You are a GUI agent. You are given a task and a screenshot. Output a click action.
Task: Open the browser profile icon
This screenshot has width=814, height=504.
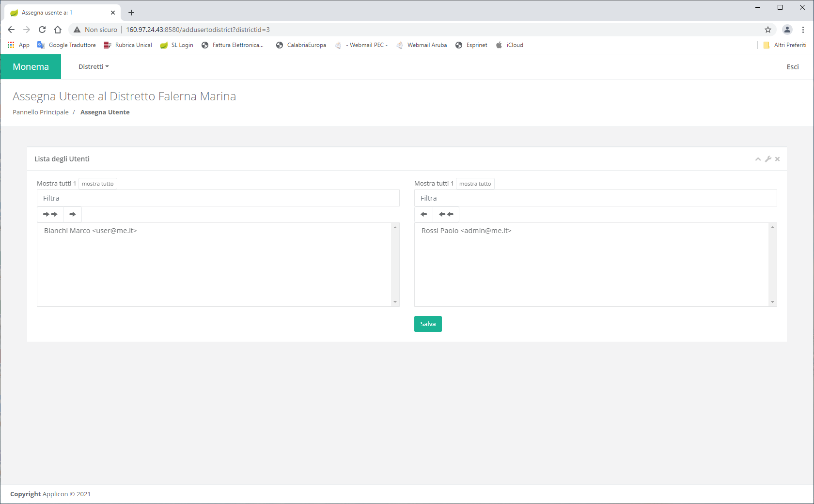(787, 30)
